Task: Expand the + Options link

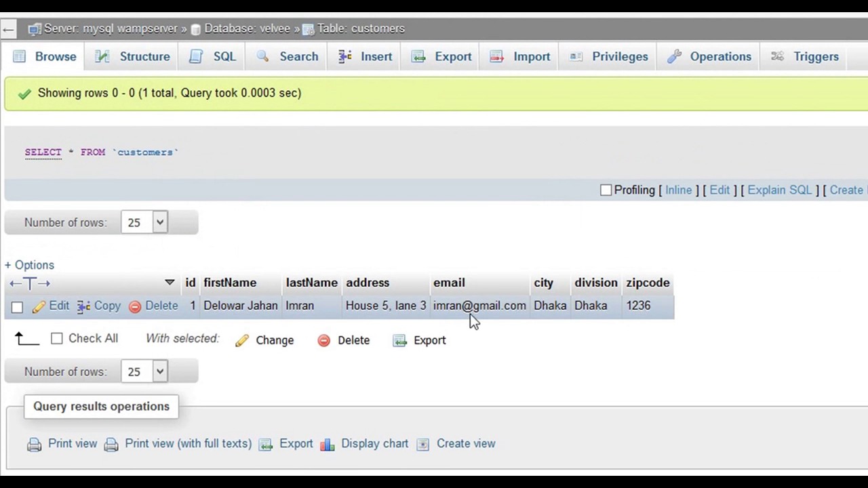Action: click(29, 265)
